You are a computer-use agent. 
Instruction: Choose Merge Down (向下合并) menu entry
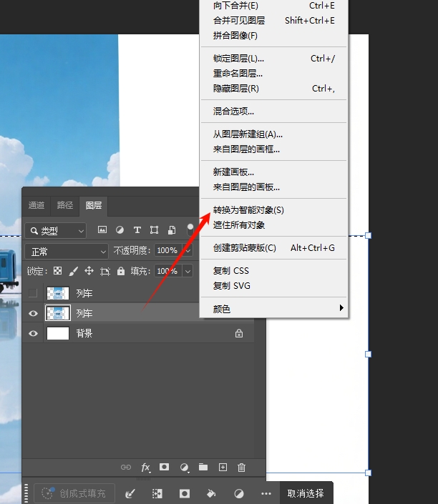point(273,6)
